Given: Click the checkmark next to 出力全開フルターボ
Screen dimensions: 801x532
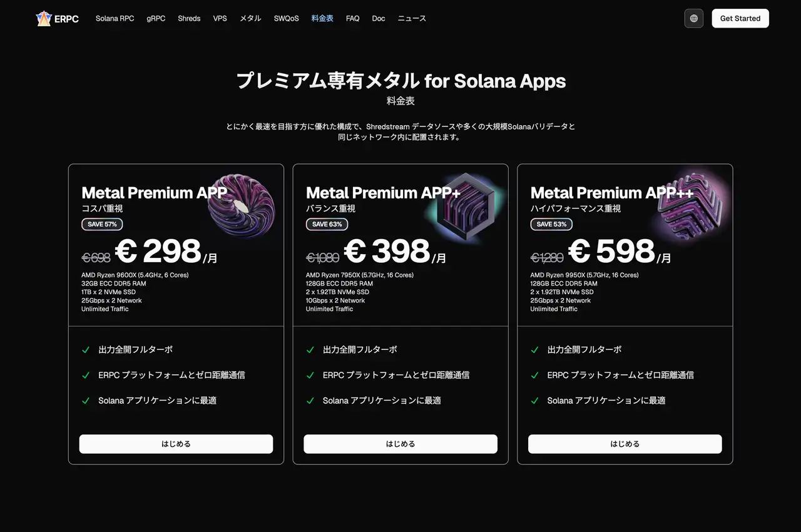Looking at the screenshot, I should [86, 350].
